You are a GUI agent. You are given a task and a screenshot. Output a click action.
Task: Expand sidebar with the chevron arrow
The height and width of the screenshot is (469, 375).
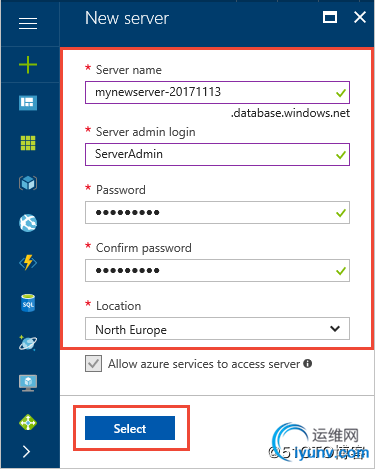pos(27,452)
